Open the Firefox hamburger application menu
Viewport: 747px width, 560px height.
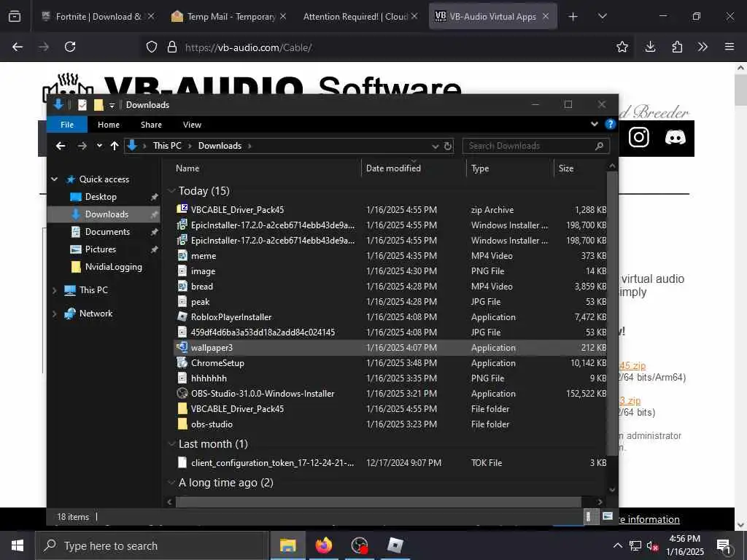pyautogui.click(x=729, y=47)
